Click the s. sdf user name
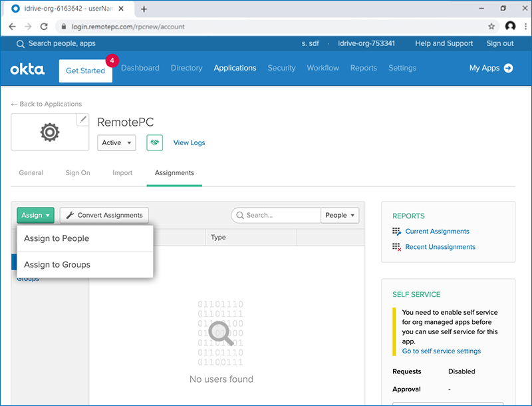532x406 pixels. click(311, 43)
